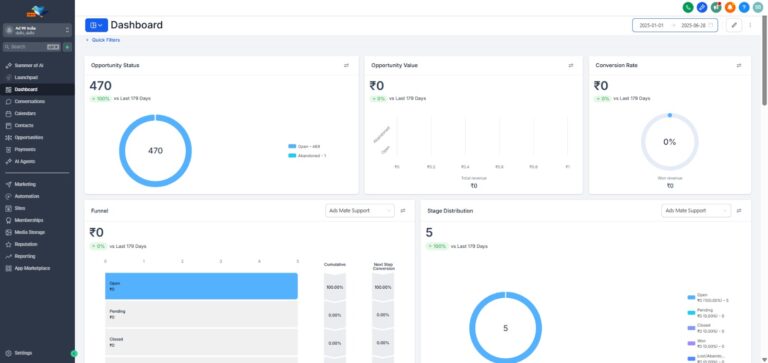This screenshot has height=363, width=768.
Task: Click the green quick-add plus button
Action: tap(67, 47)
